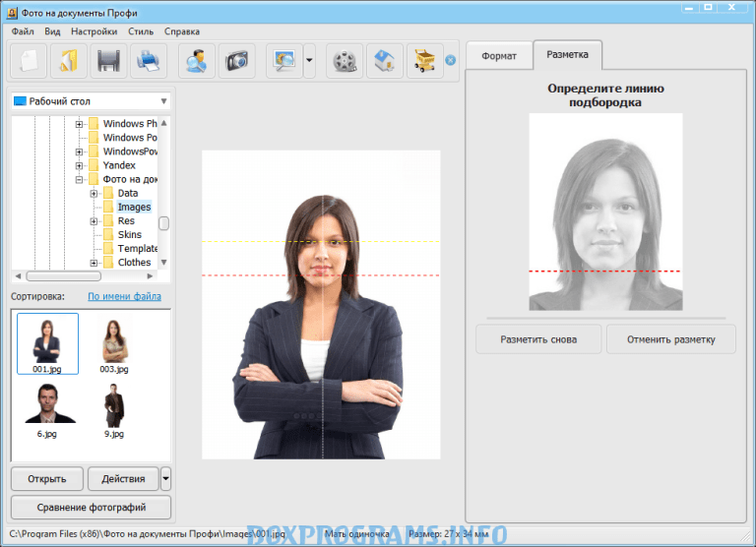The width and height of the screenshot is (756, 547).
Task: Switch to the Формат tab
Action: coord(499,56)
